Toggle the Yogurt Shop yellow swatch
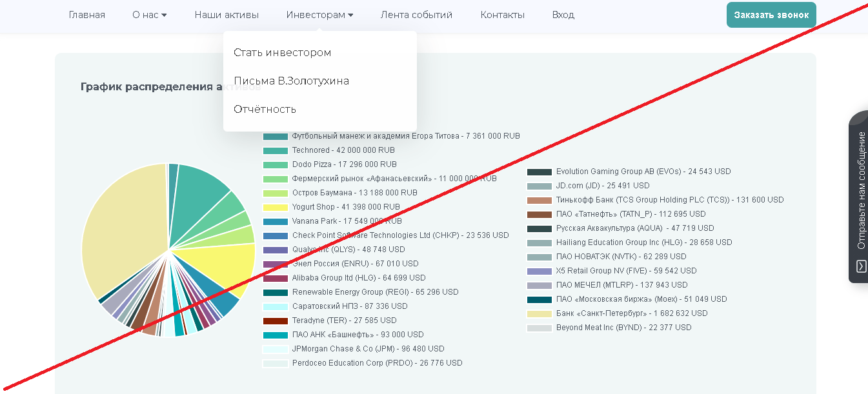The width and height of the screenshot is (868, 394). 276,207
